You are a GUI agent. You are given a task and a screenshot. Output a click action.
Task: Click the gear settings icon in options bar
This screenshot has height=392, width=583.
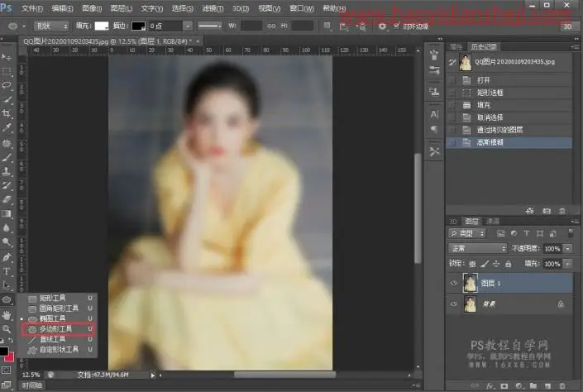(382, 26)
